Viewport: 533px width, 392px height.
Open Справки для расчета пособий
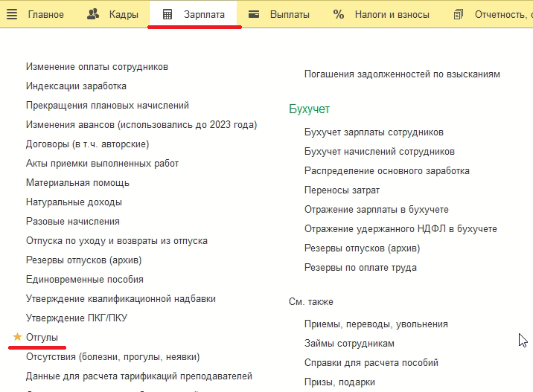(x=371, y=363)
